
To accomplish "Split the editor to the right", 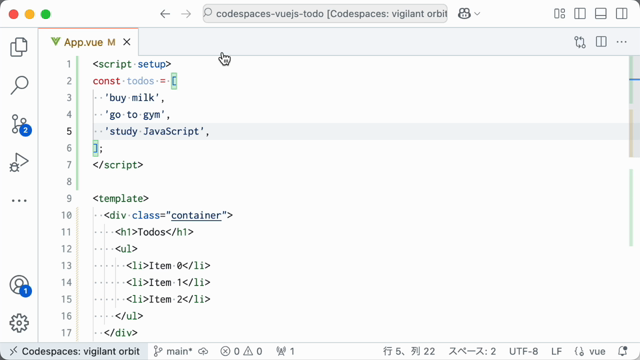I will (601, 42).
